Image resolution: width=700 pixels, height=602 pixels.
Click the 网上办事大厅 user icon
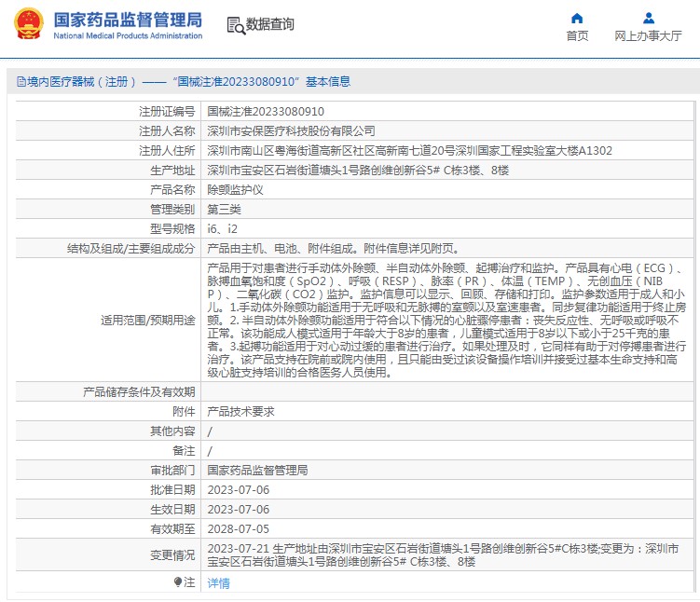pyautogui.click(x=648, y=19)
